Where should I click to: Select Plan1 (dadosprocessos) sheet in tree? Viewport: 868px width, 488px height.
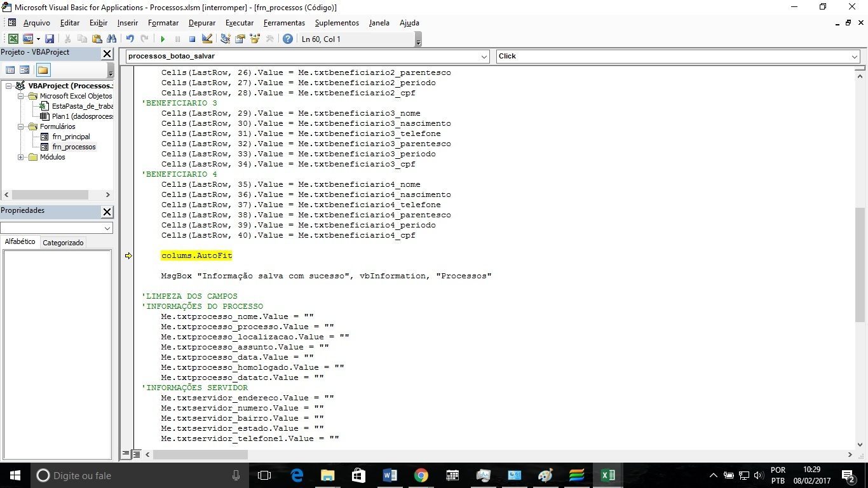coord(83,116)
